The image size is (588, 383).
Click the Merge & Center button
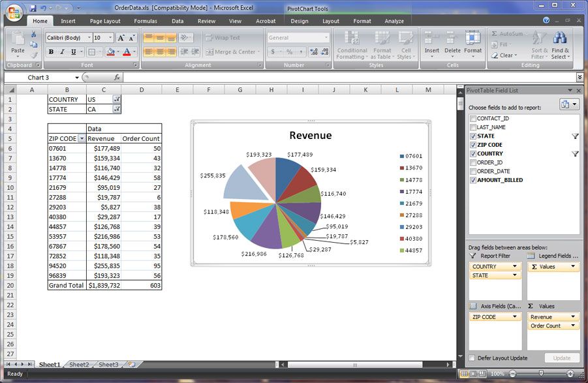[234, 52]
